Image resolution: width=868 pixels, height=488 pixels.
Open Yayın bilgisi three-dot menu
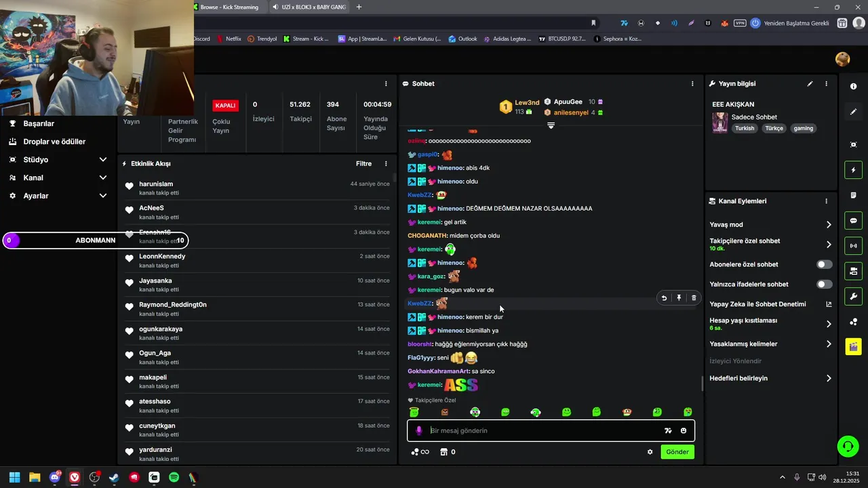click(x=826, y=83)
